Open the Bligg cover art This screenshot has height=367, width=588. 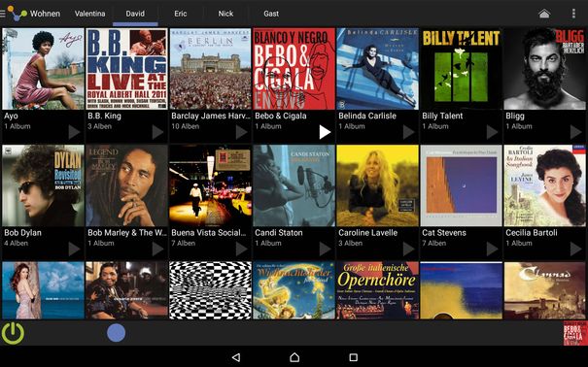[545, 69]
